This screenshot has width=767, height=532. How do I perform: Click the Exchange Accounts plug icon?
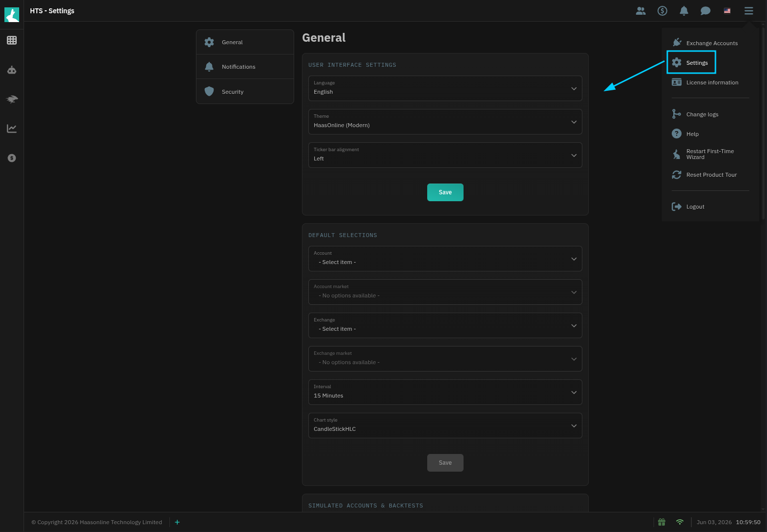[x=677, y=43]
